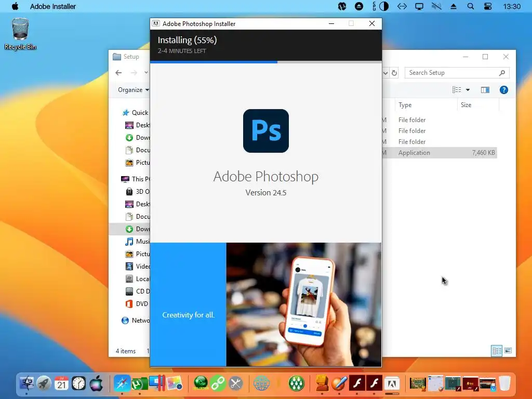Open the Photos-style picture dock icon
This screenshot has width=532, height=399.
tap(175, 383)
